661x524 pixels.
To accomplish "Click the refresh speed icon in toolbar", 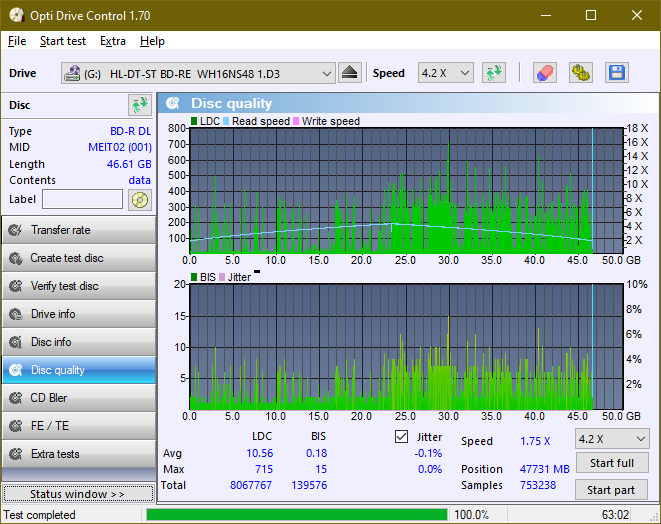I will [x=493, y=73].
